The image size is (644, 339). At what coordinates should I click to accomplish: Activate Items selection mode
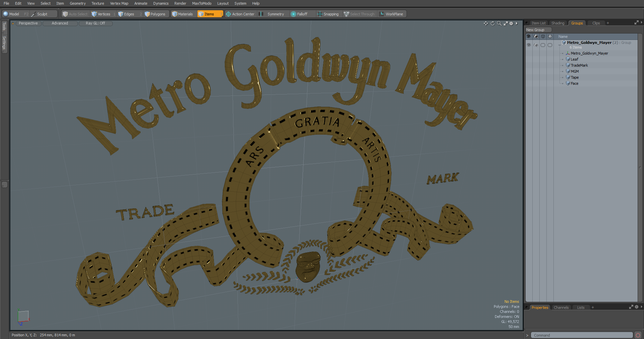coord(210,14)
